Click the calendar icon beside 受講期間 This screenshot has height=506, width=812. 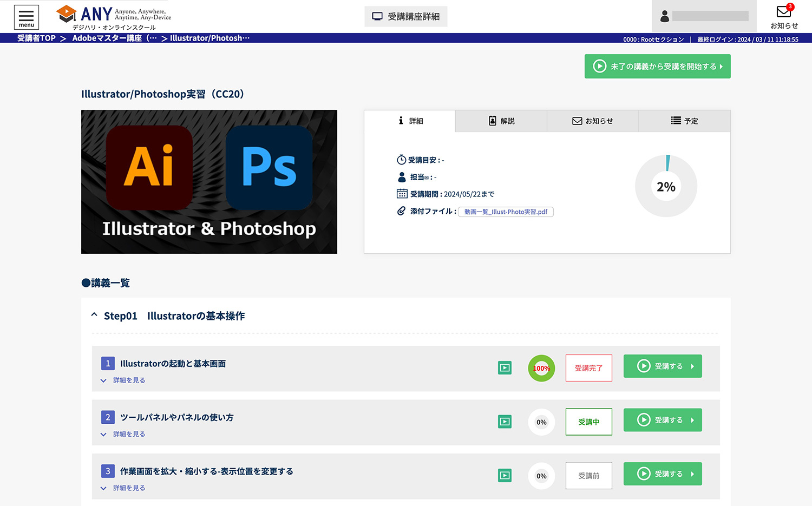pyautogui.click(x=402, y=194)
